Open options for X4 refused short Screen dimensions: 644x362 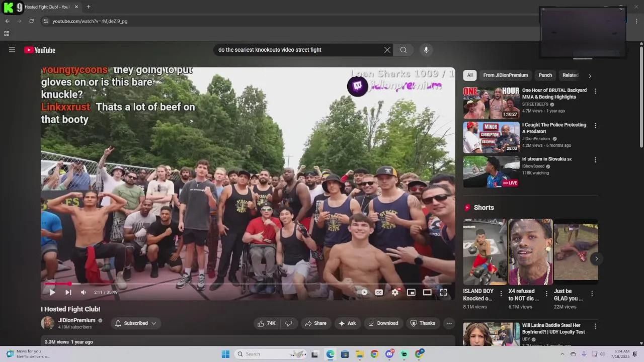546,294
